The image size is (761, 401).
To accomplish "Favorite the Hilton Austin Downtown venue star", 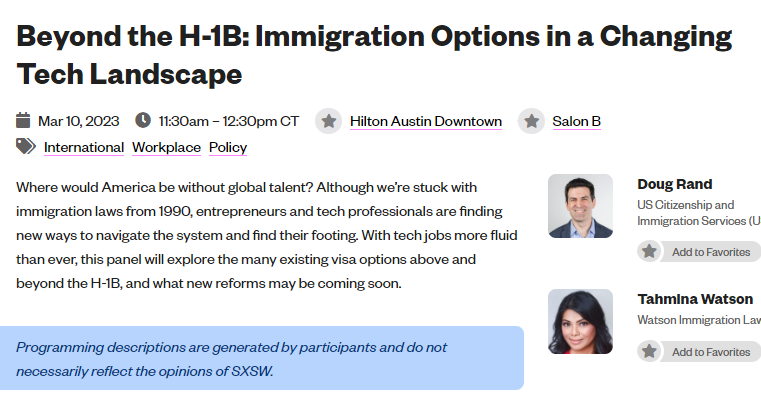I will coord(329,121).
